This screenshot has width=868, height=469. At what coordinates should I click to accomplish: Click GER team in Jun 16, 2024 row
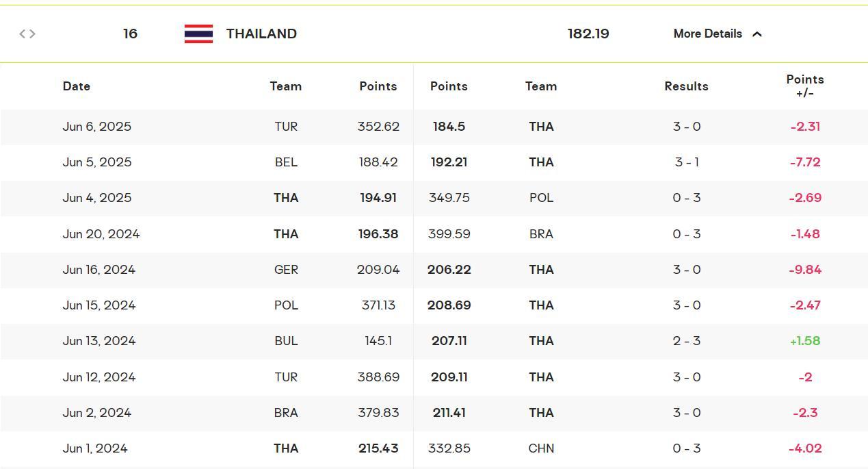click(x=286, y=270)
